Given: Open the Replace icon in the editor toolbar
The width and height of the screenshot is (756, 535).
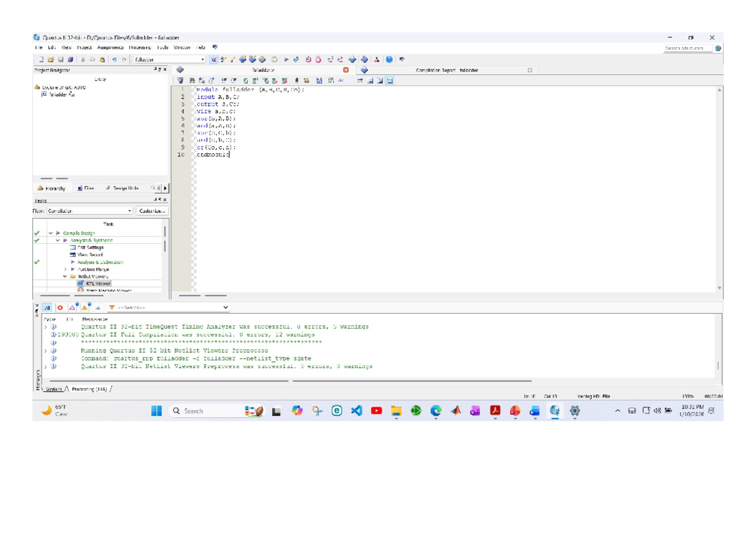Looking at the screenshot, I should [x=201, y=80].
